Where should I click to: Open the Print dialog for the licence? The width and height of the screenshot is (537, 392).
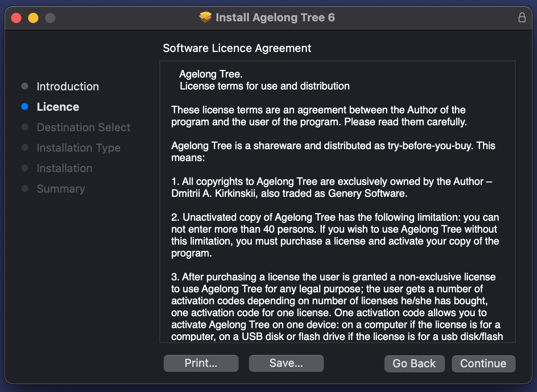point(201,363)
